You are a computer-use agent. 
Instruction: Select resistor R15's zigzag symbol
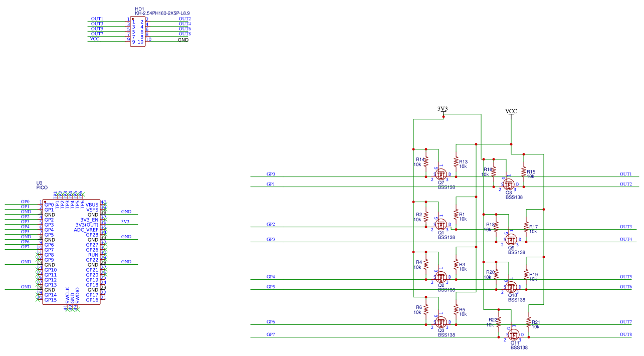pos(524,171)
